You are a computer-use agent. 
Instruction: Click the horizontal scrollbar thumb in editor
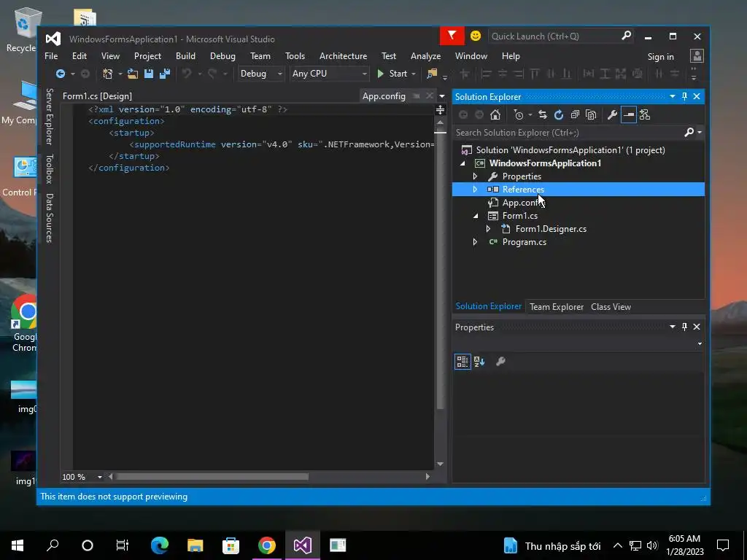tap(212, 477)
